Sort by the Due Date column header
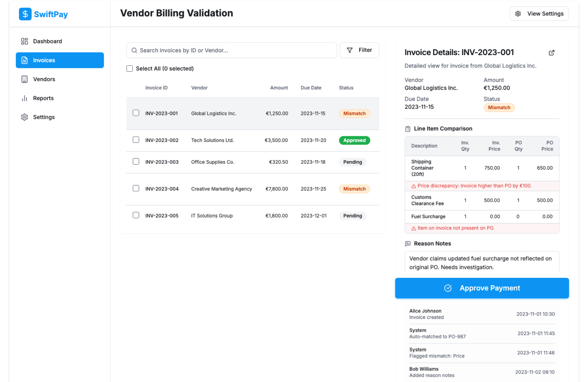 click(x=311, y=88)
